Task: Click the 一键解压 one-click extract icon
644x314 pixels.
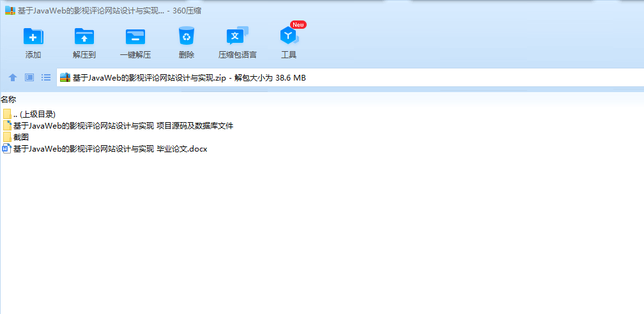Action: pyautogui.click(x=135, y=36)
